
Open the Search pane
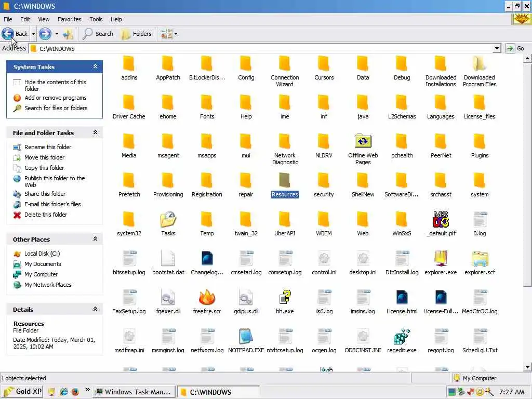coord(98,34)
